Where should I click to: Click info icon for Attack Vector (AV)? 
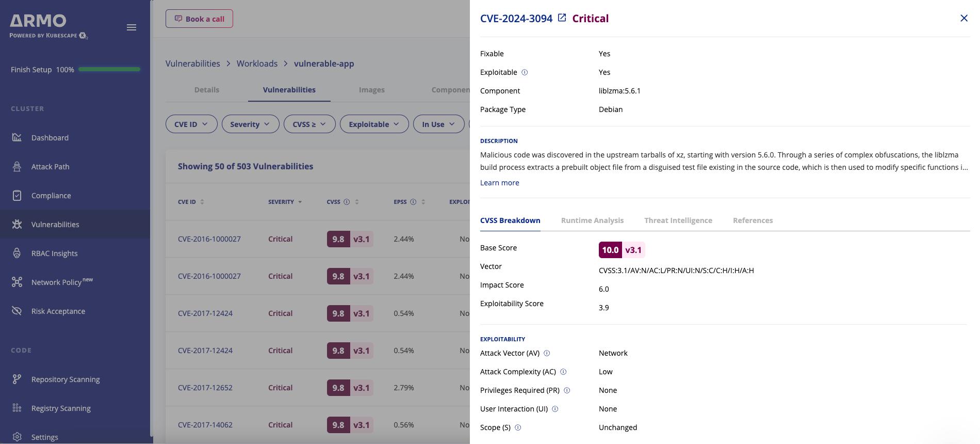pyautogui.click(x=547, y=353)
